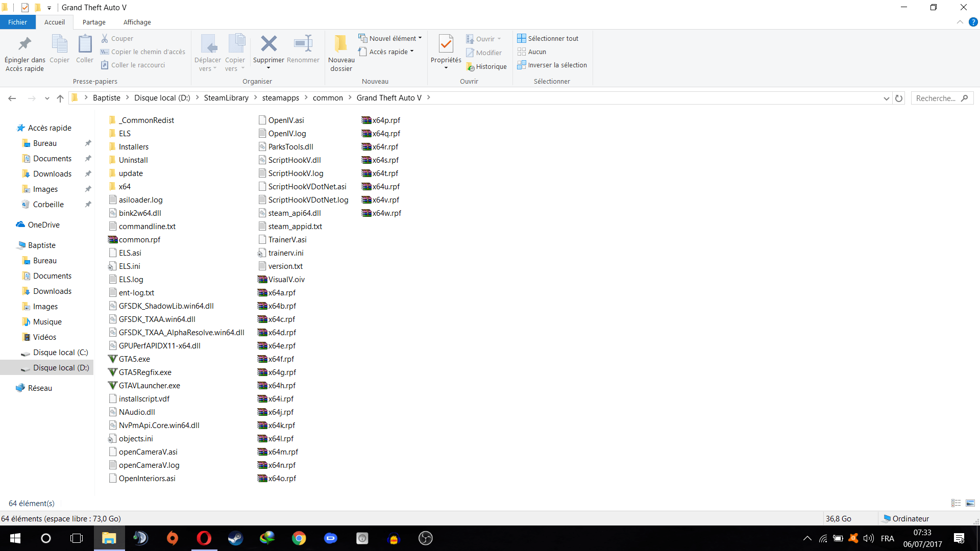Click Coller le raccourci

pos(133,65)
